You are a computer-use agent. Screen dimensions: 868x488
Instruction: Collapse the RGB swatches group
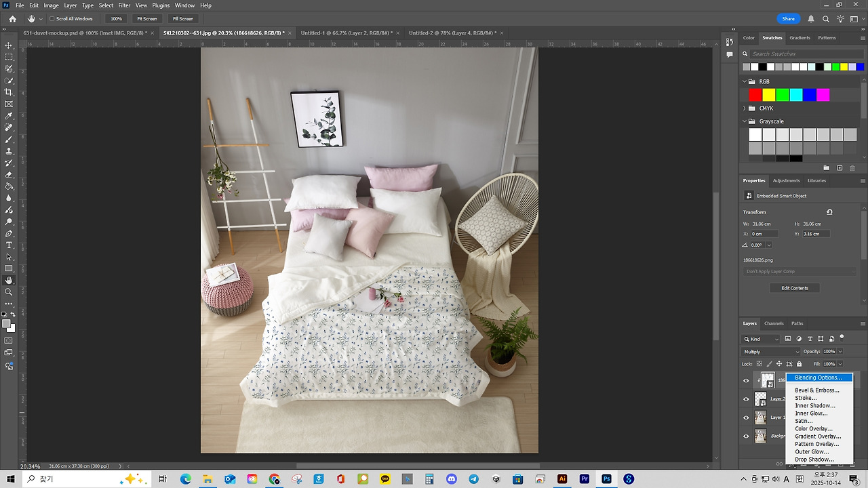click(745, 81)
